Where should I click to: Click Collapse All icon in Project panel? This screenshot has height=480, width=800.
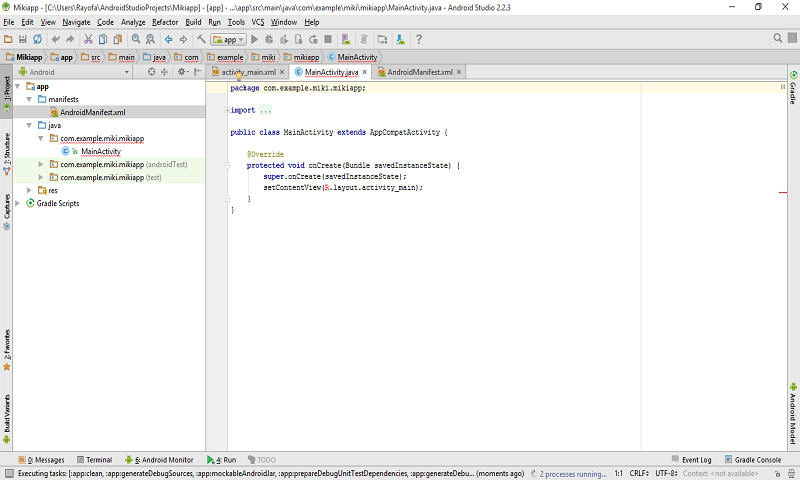164,72
